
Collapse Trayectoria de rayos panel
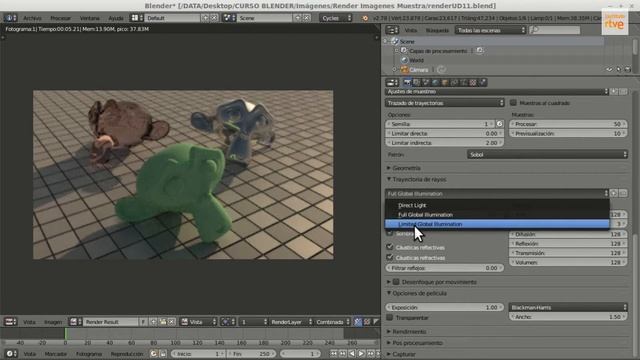click(x=416, y=179)
